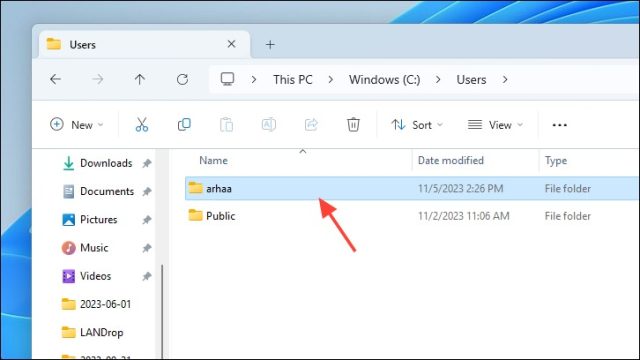Add a new tab with plus button

pyautogui.click(x=270, y=44)
